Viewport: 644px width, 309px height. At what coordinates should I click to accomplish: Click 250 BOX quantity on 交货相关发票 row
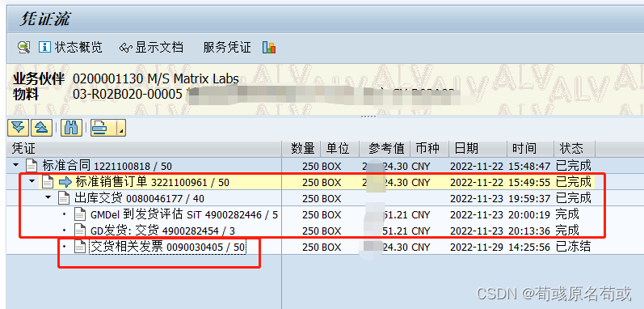(x=322, y=247)
